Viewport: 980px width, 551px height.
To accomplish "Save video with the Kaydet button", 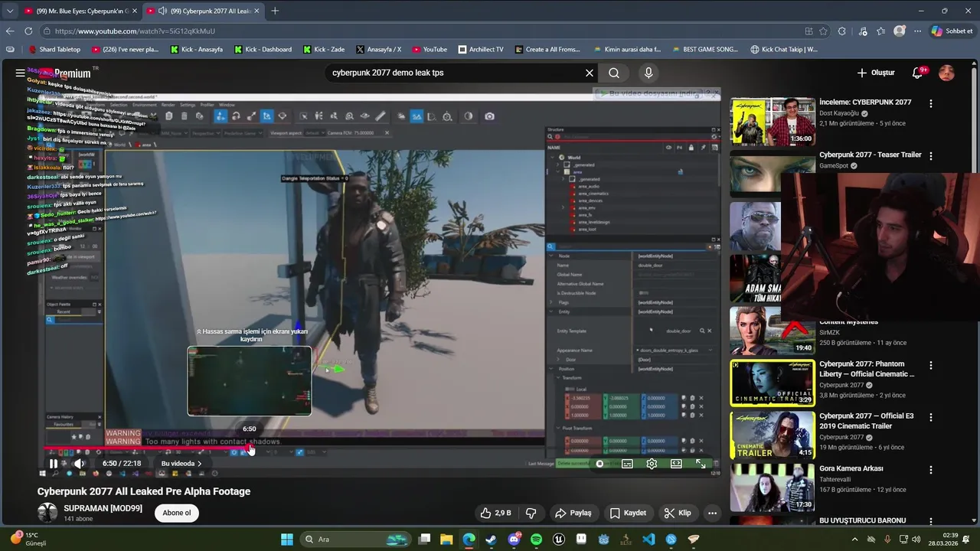I will [628, 513].
